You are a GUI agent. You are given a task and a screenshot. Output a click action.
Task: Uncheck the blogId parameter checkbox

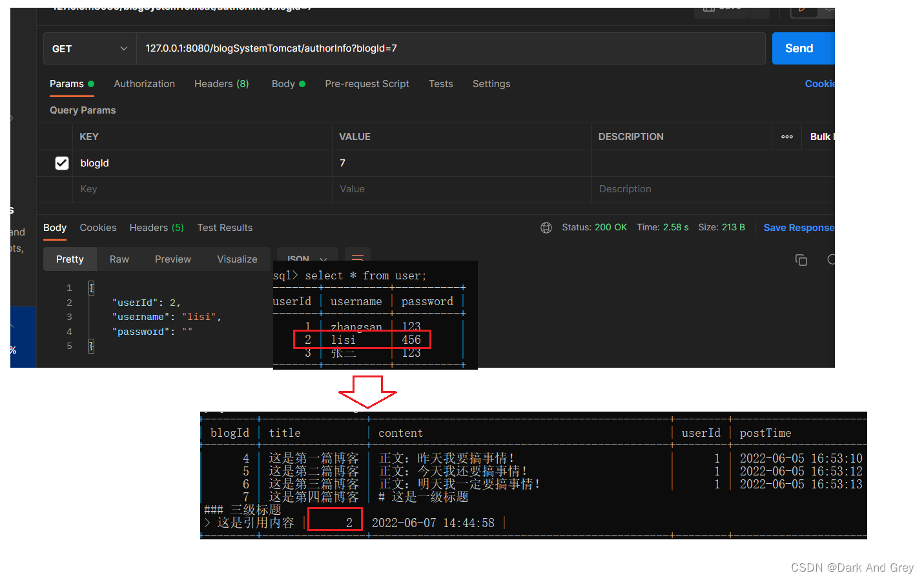coord(62,163)
